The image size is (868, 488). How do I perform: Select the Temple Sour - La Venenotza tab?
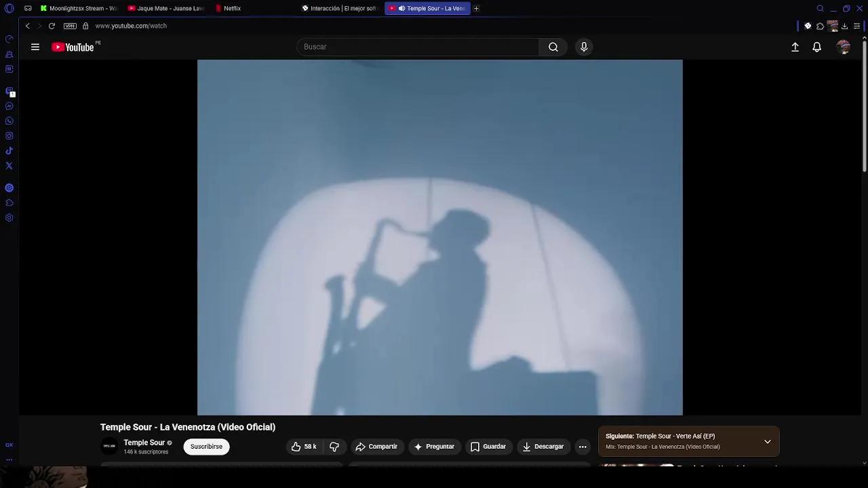427,9
